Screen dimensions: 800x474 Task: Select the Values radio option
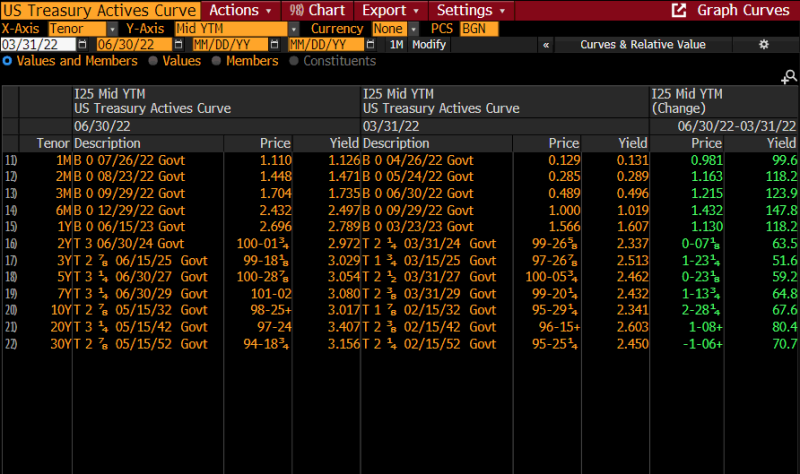153,61
